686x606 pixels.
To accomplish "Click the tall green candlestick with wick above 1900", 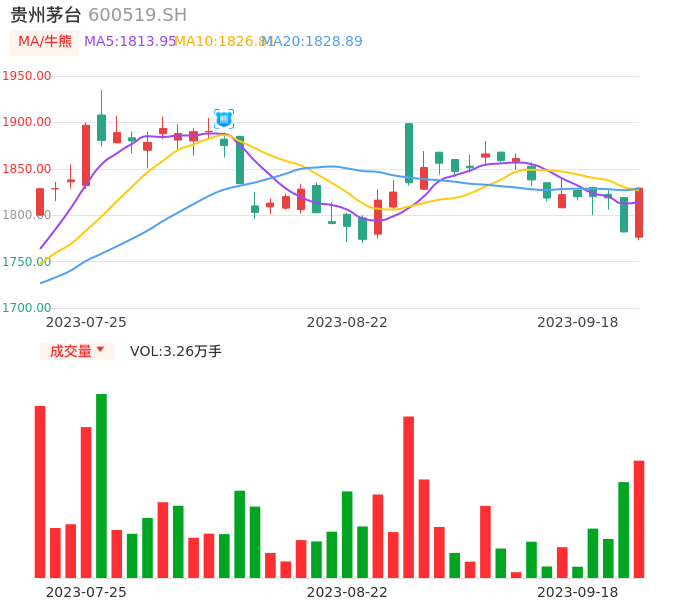I will [x=101, y=127].
